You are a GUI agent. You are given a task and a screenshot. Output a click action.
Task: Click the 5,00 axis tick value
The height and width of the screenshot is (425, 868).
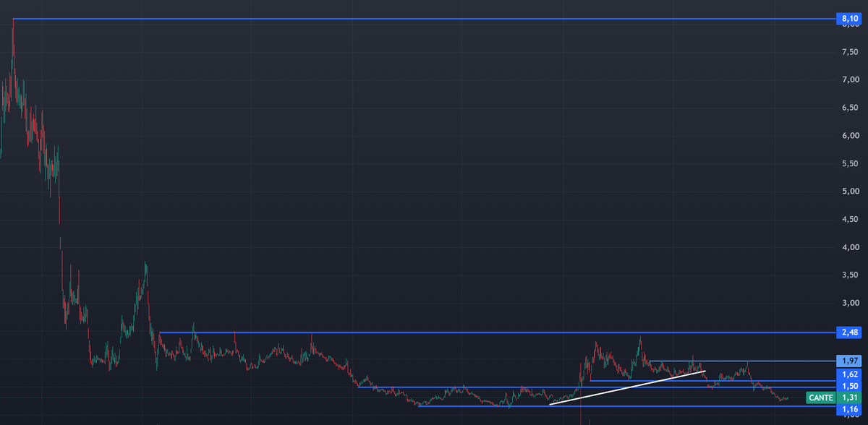point(850,192)
